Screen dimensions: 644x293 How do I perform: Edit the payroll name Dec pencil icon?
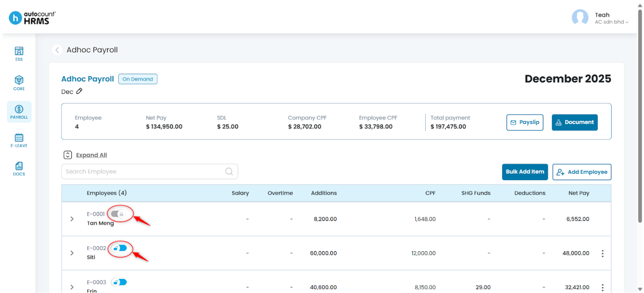point(79,91)
